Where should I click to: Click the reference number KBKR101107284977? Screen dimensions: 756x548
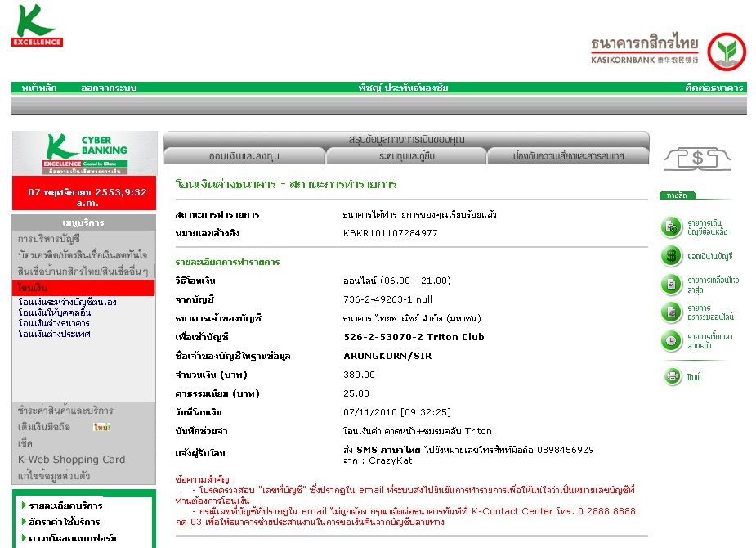(391, 233)
